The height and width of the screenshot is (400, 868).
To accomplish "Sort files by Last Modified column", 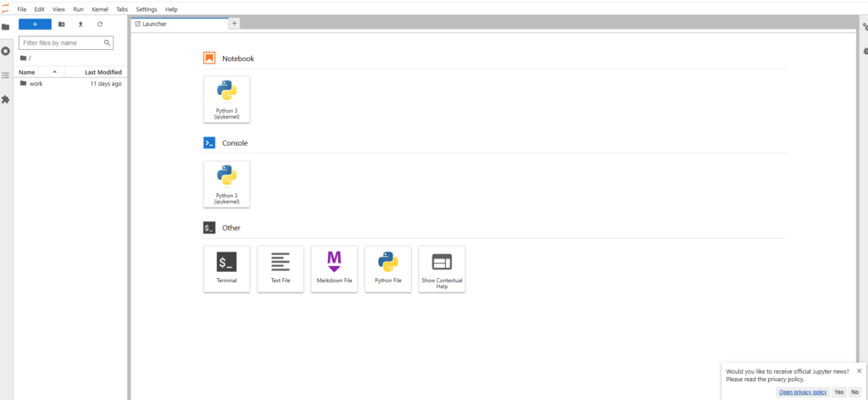I will point(97,72).
